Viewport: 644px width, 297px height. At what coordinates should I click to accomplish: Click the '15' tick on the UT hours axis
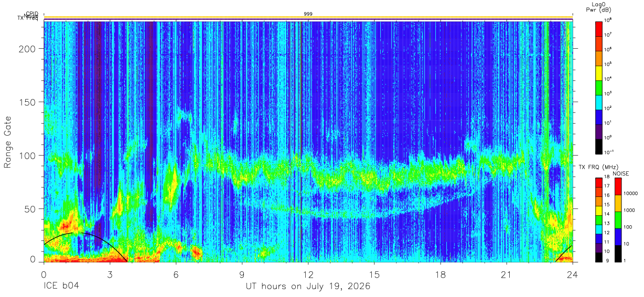point(374,274)
